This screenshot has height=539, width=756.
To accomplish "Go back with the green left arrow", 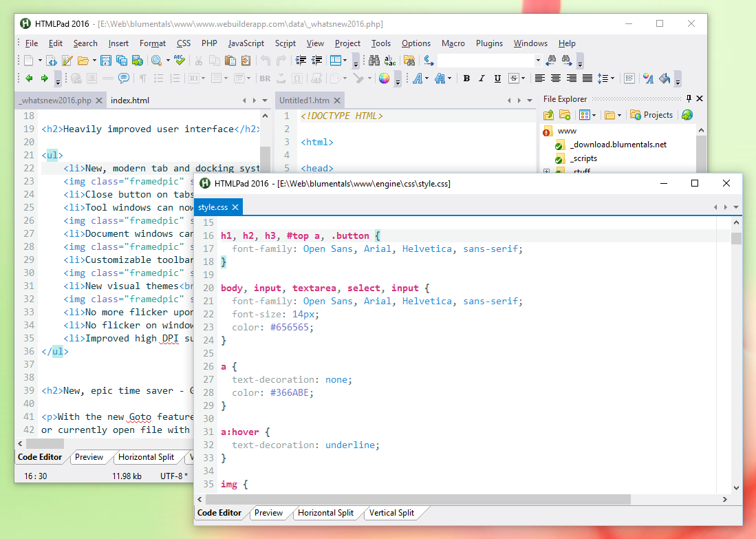I will tap(29, 78).
